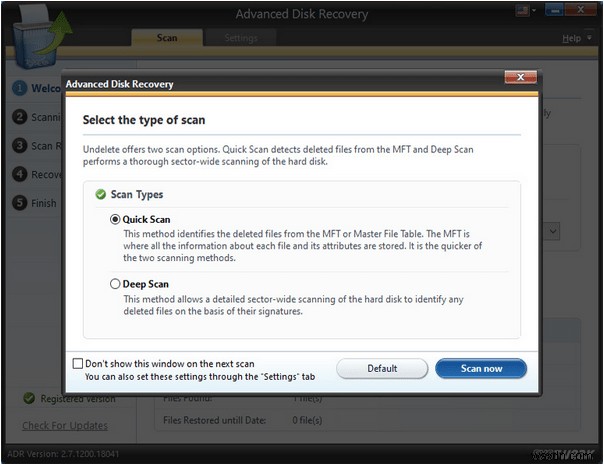Click the green check beside Scan Types

100,195
